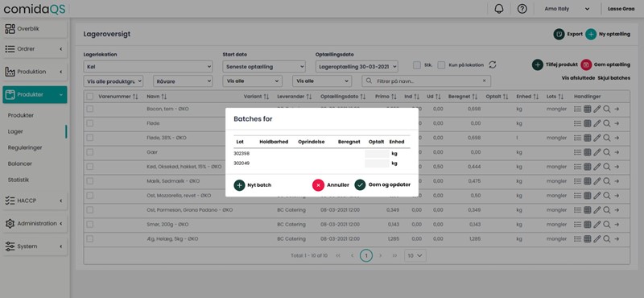Click the Export icon button
Viewport: 644px width, 298px height.
559,34
